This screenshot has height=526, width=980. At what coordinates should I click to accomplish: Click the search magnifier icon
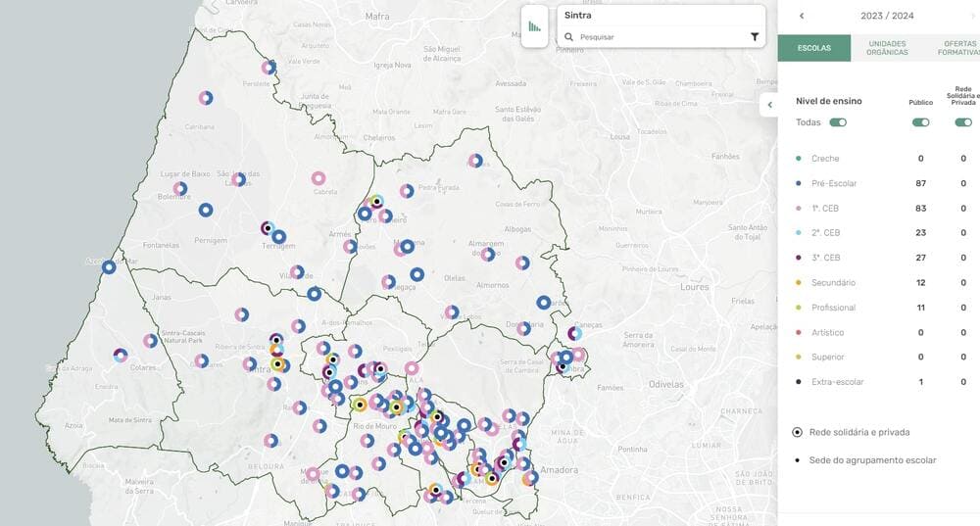pos(568,37)
